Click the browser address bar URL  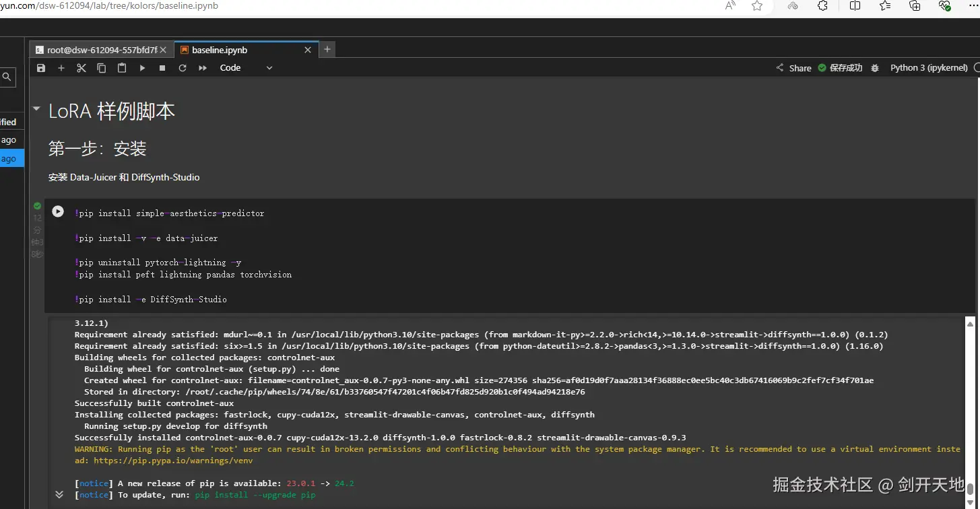109,6
